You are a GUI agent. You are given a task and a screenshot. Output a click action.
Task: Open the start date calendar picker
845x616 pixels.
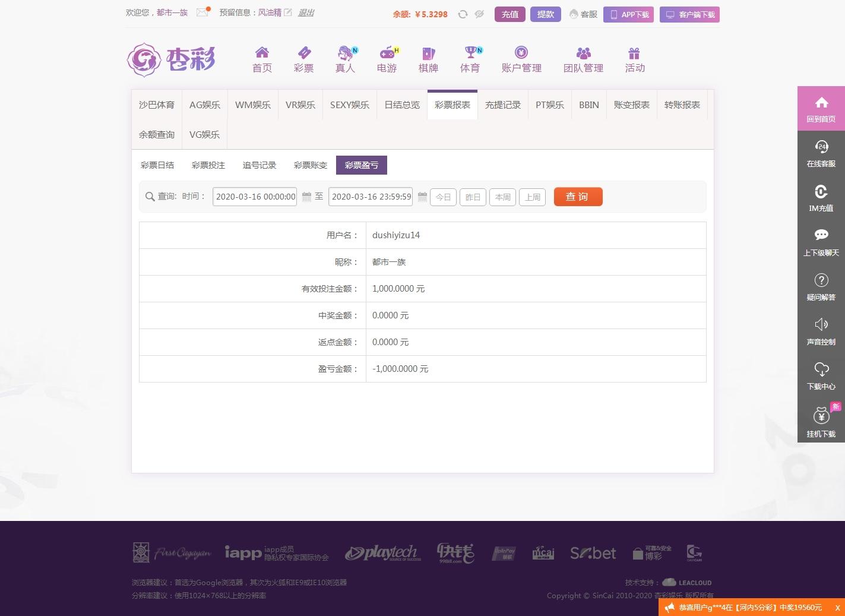point(306,197)
